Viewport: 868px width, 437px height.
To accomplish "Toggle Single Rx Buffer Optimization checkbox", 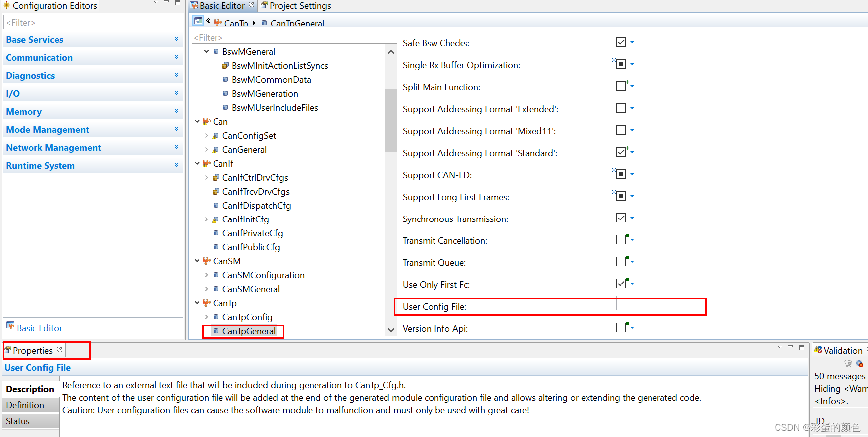I will pos(621,64).
